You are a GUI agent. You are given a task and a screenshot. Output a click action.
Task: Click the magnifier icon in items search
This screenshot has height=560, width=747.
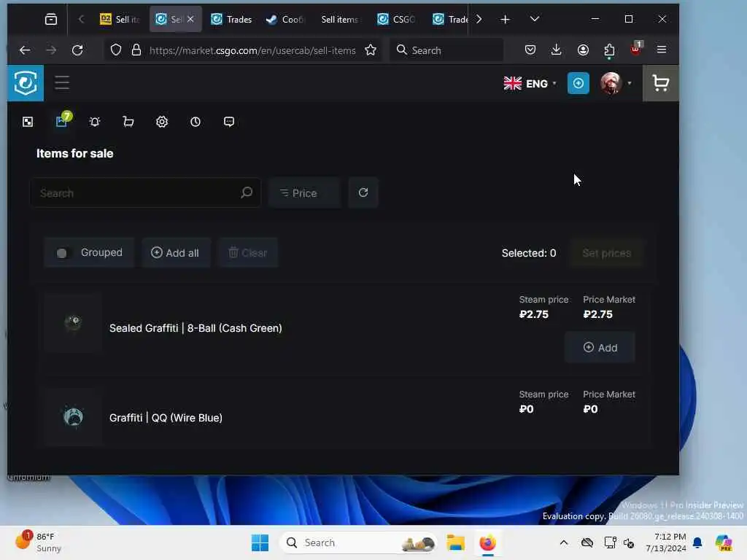(247, 192)
